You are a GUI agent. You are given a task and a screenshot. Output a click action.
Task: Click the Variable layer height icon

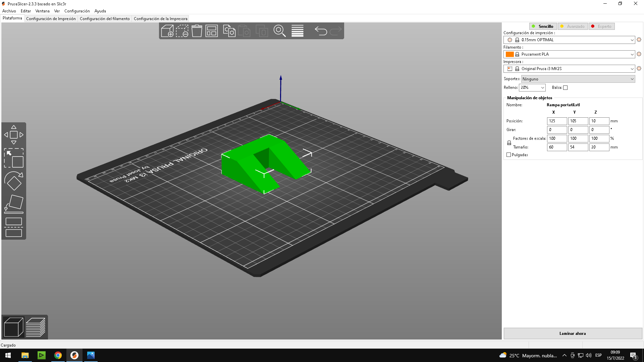(298, 31)
